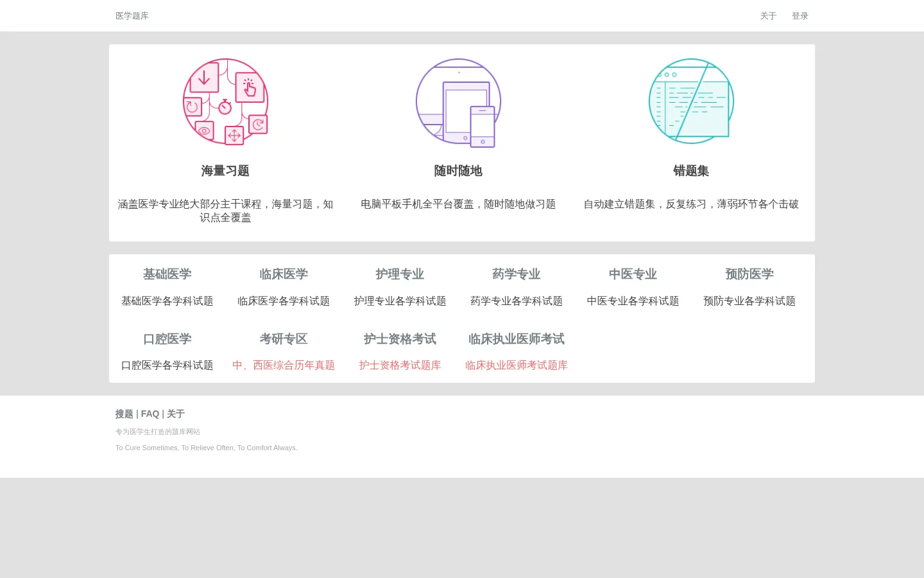Open the 临床执业医师考试 category

pyautogui.click(x=517, y=339)
